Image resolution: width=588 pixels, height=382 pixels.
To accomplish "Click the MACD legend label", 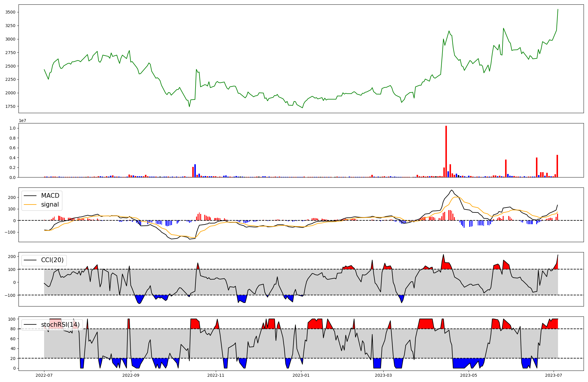I will point(50,196).
